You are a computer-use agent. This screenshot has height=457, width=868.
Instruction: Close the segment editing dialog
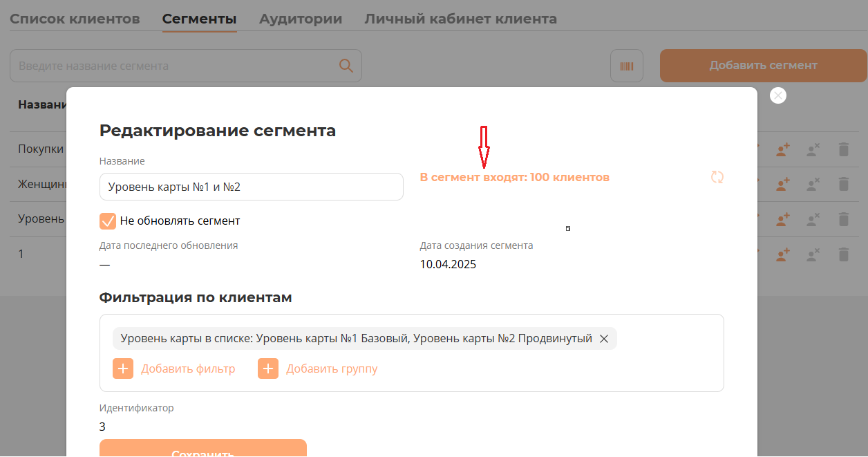tap(778, 95)
